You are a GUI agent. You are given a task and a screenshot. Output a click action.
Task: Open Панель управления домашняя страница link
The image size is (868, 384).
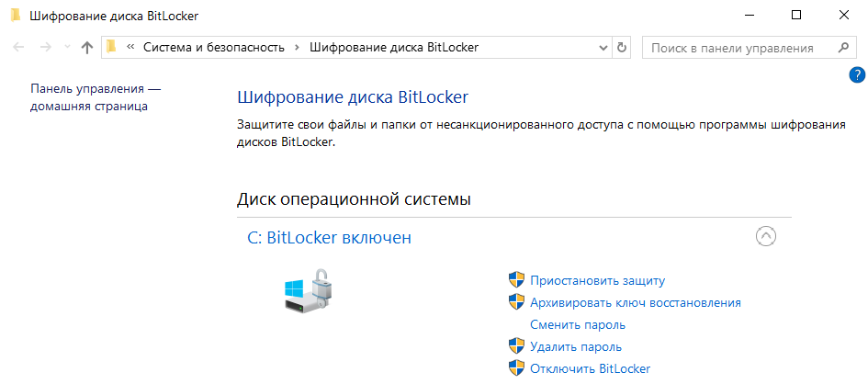click(x=96, y=97)
